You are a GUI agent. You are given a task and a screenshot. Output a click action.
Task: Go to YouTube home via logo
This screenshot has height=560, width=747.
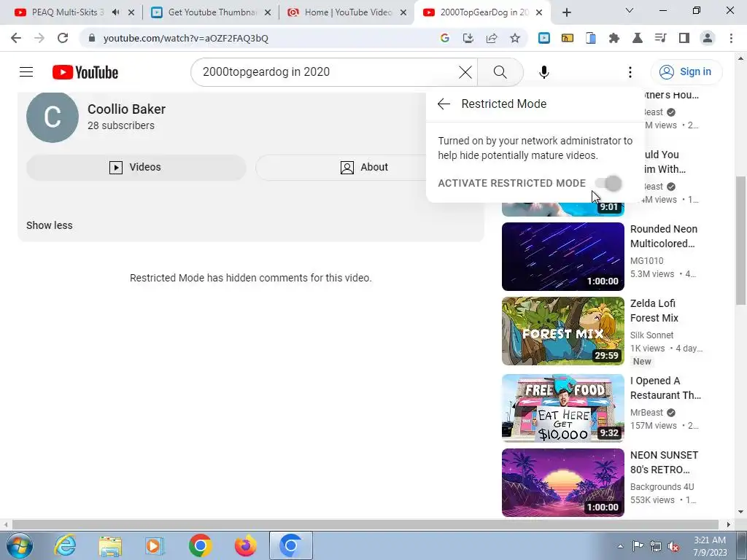tap(85, 72)
